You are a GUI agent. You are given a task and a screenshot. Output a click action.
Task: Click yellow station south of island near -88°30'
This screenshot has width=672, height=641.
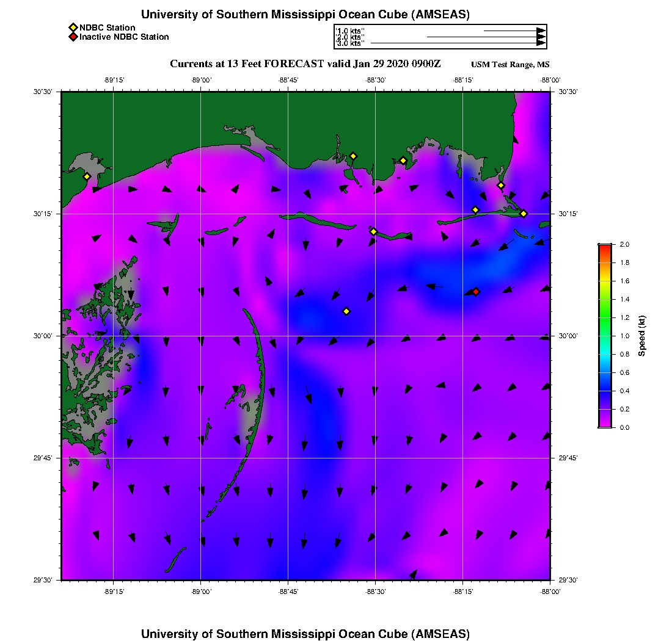click(374, 231)
